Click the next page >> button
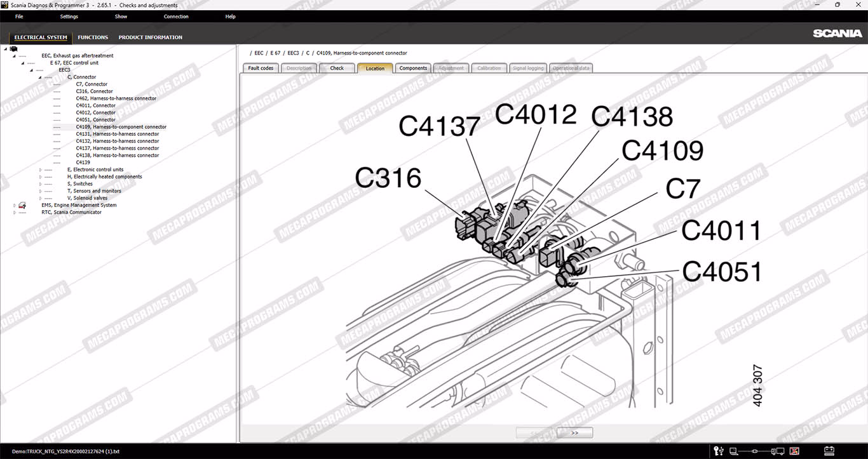868x459 pixels. click(574, 433)
